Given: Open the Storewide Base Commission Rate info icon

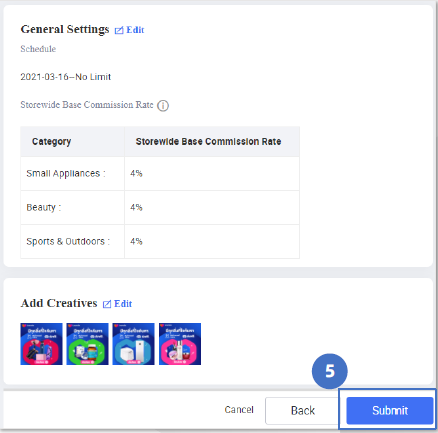Looking at the screenshot, I should pyautogui.click(x=163, y=106).
